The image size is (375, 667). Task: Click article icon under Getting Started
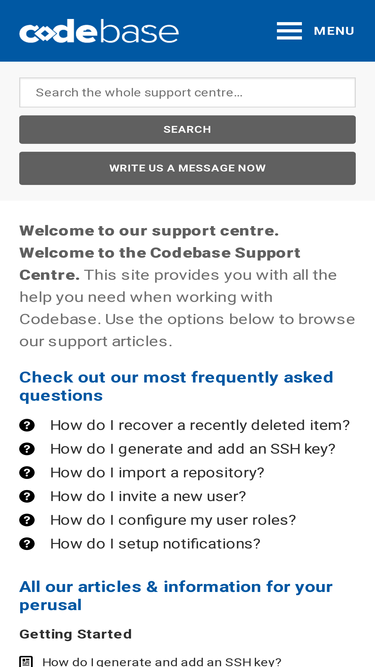(26, 661)
